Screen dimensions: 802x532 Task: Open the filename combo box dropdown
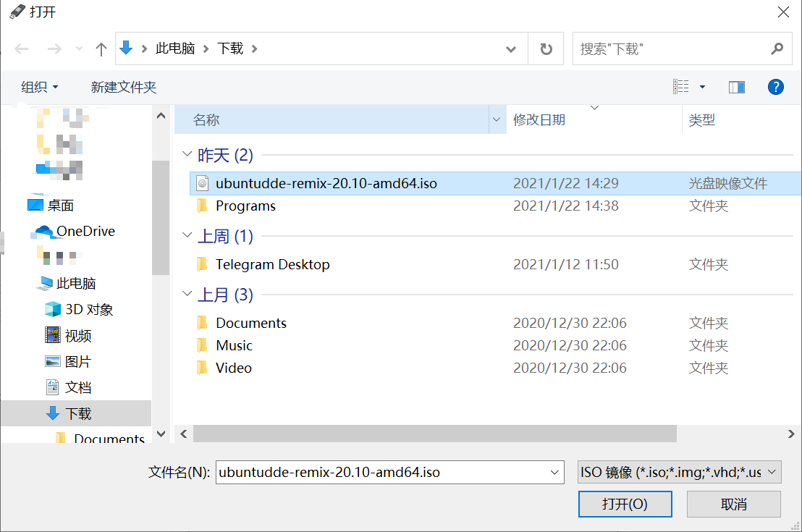[553, 471]
